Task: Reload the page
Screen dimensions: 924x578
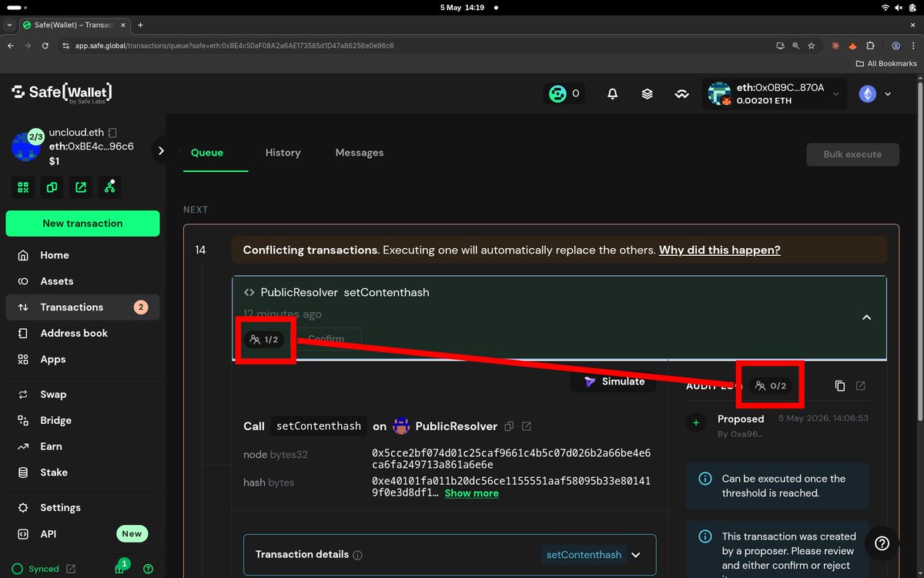Action: point(45,45)
